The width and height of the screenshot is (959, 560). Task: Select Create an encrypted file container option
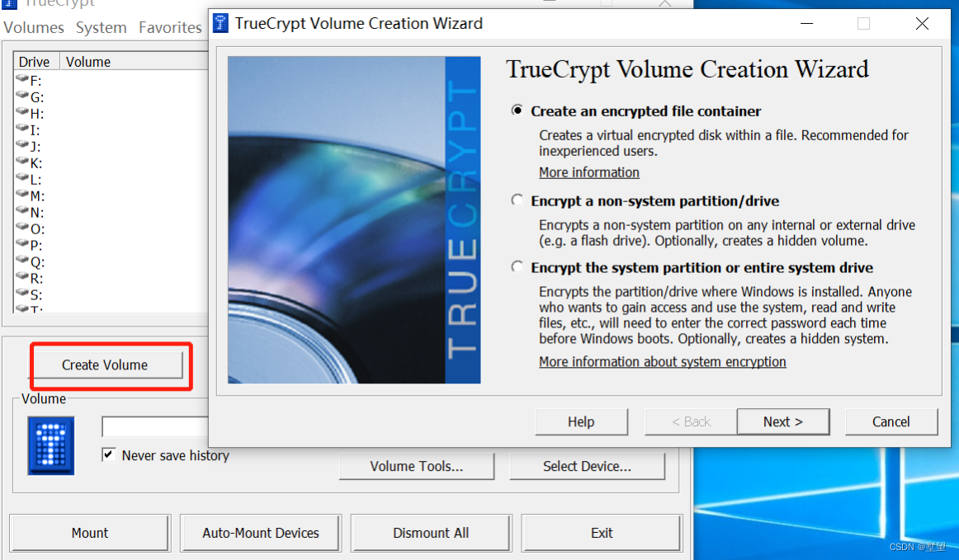(517, 111)
